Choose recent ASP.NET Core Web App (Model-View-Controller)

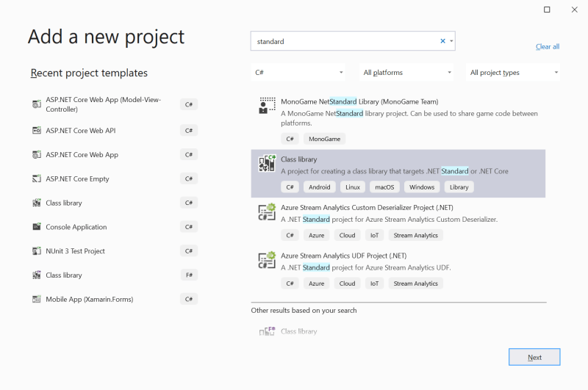(x=115, y=104)
